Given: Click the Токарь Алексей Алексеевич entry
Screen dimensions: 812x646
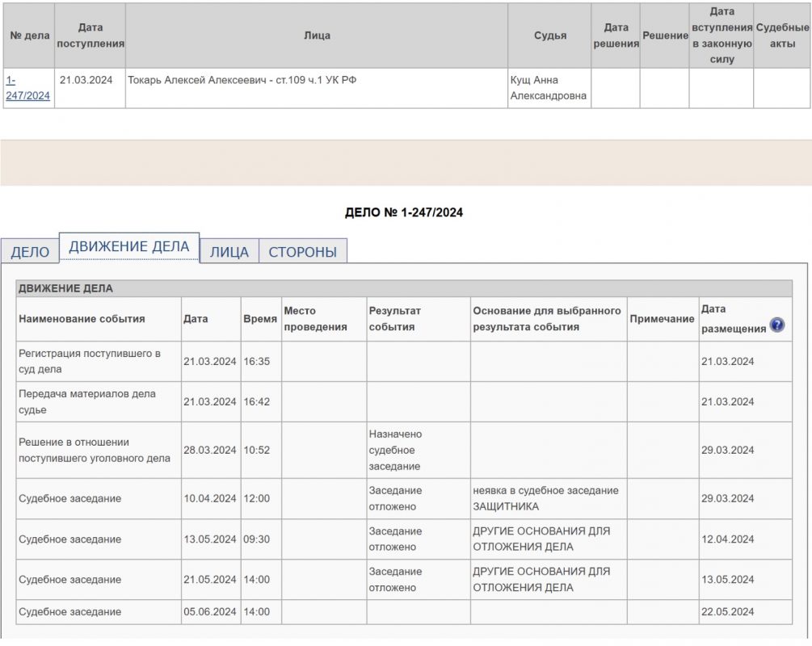Looking at the screenshot, I should point(242,80).
